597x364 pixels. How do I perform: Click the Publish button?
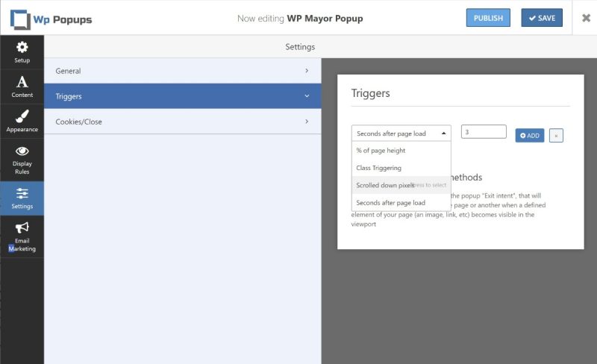coord(488,18)
